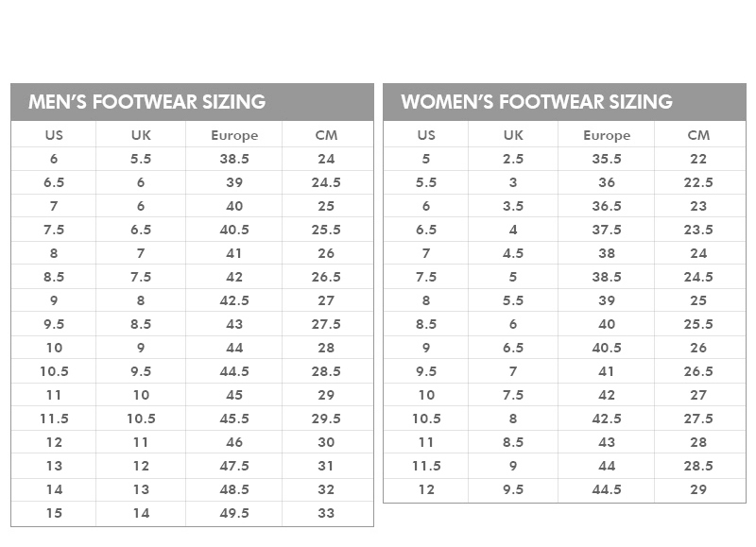Select women's UK size 2.5 cell

click(x=513, y=159)
